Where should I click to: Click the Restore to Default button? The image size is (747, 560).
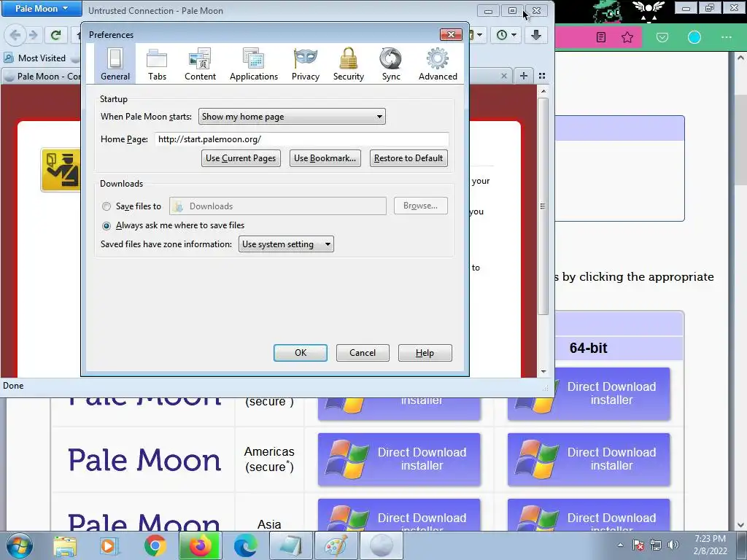tap(409, 158)
